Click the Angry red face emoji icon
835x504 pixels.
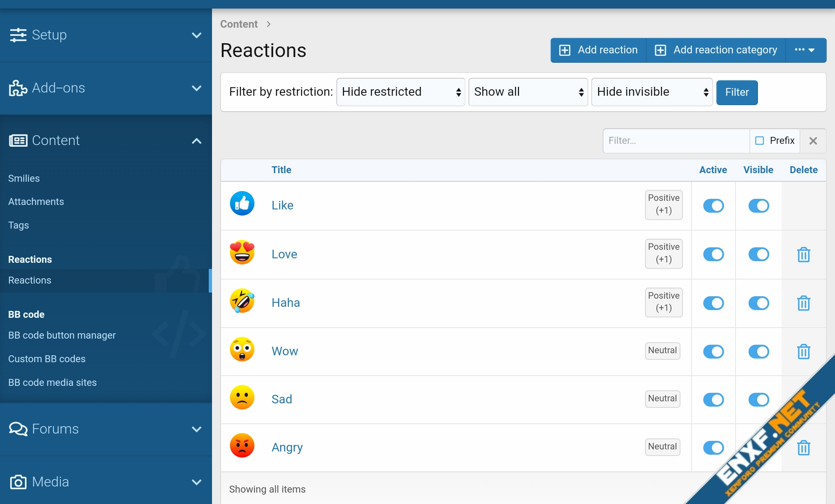tap(242, 445)
